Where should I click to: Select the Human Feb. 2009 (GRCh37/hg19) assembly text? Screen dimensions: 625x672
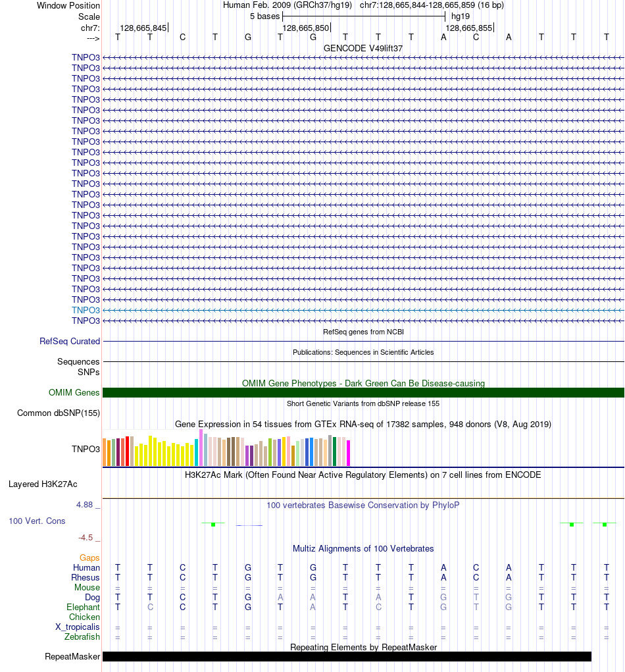tap(287, 5)
